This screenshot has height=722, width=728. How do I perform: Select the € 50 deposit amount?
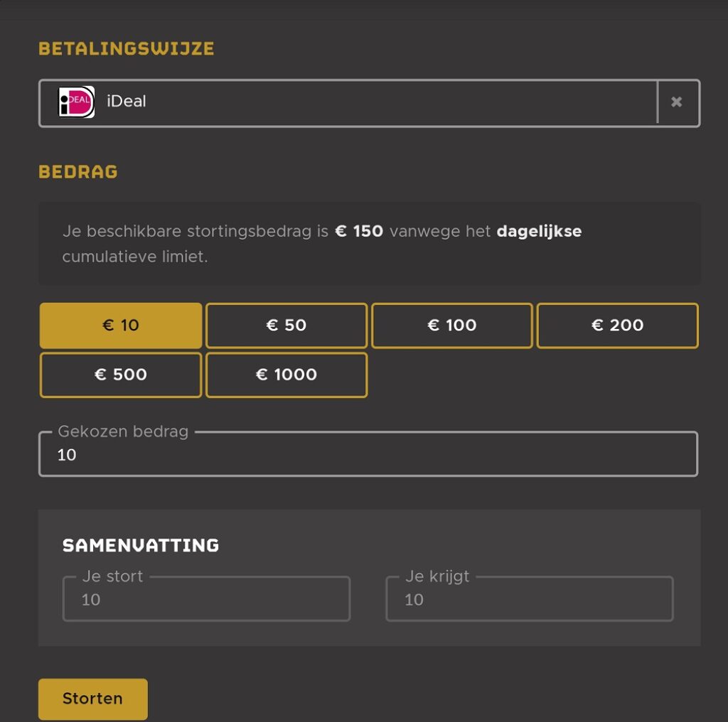(x=286, y=325)
